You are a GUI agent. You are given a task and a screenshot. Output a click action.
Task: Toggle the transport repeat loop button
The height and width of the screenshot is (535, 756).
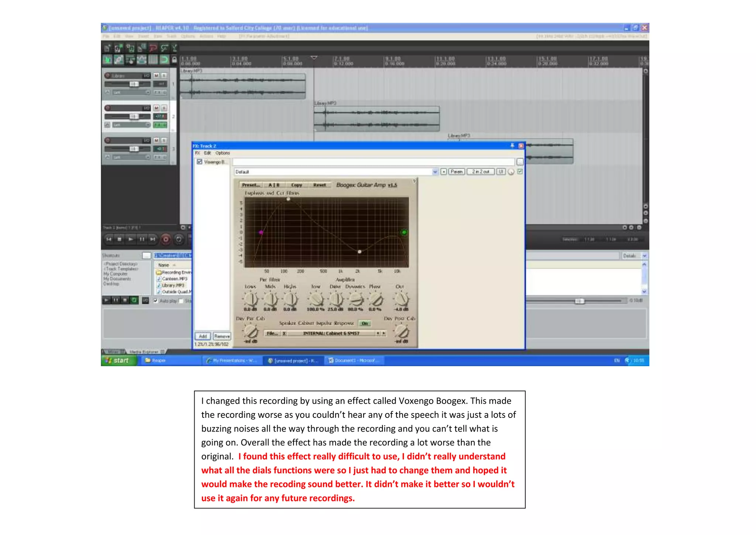click(x=179, y=239)
